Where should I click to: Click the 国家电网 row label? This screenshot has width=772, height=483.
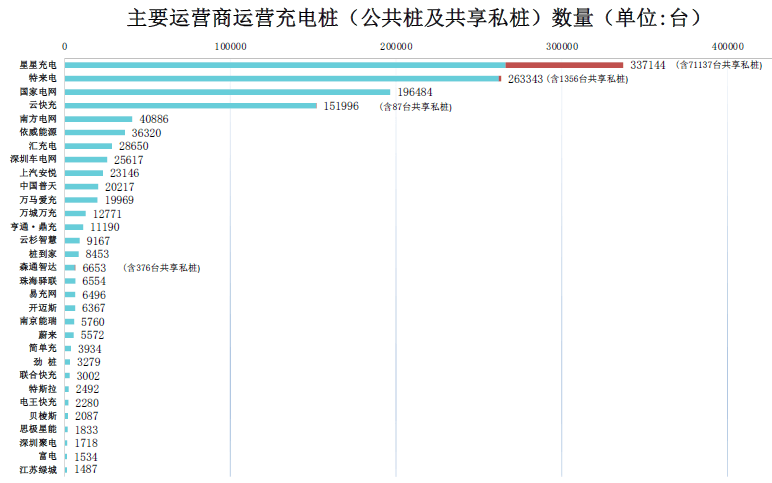[x=38, y=92]
